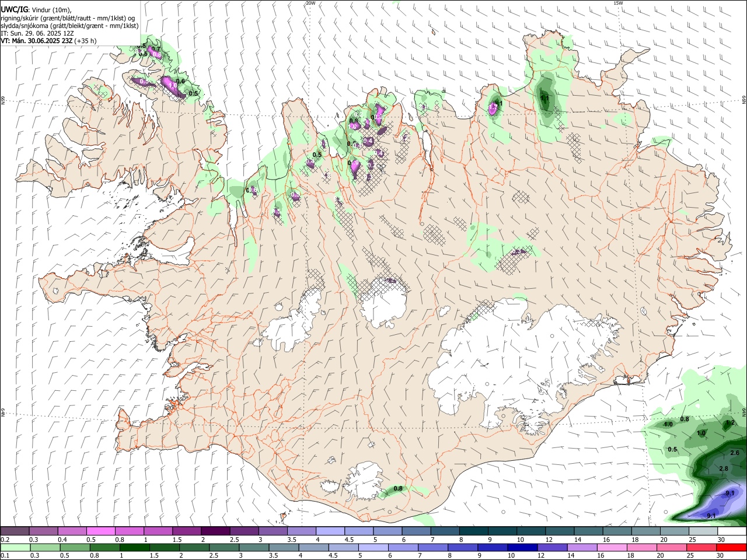Click the red rain swatch between 25 and 30

pyautogui.click(x=702, y=547)
